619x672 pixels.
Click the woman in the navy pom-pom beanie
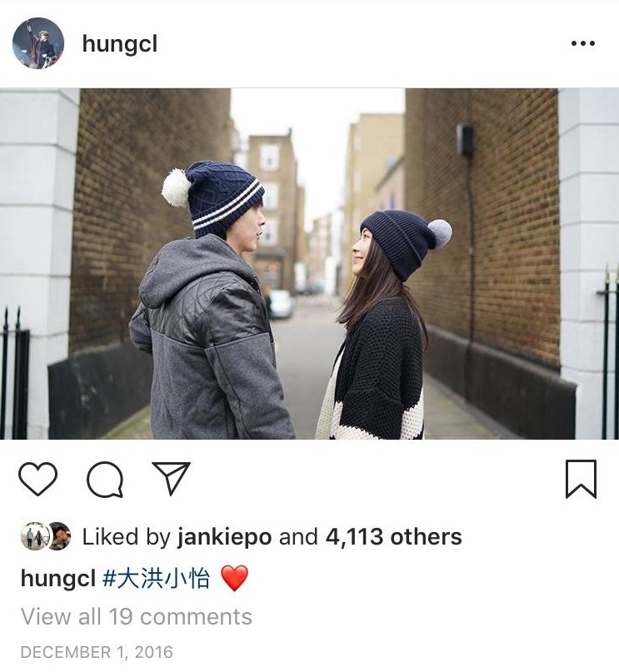click(x=382, y=326)
